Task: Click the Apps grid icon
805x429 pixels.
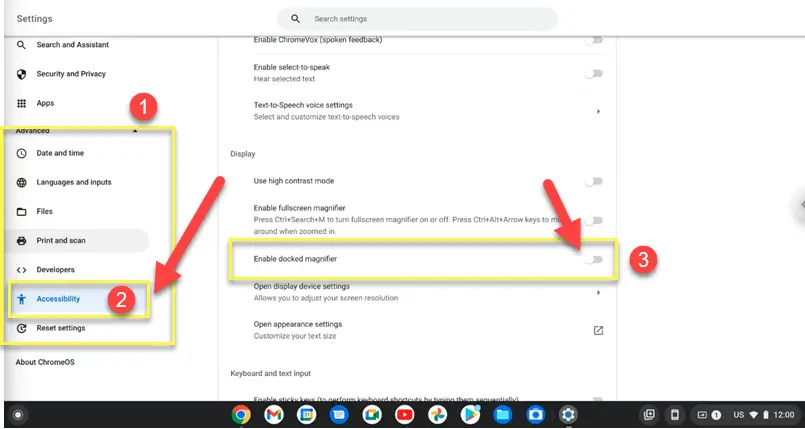Action: [21, 103]
